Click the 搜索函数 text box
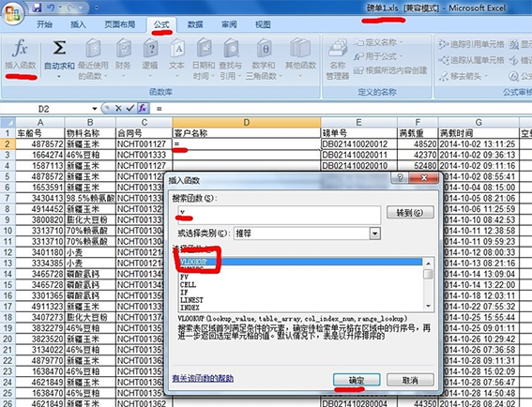Image resolution: width=532 pixels, height=407 pixels. [279, 215]
